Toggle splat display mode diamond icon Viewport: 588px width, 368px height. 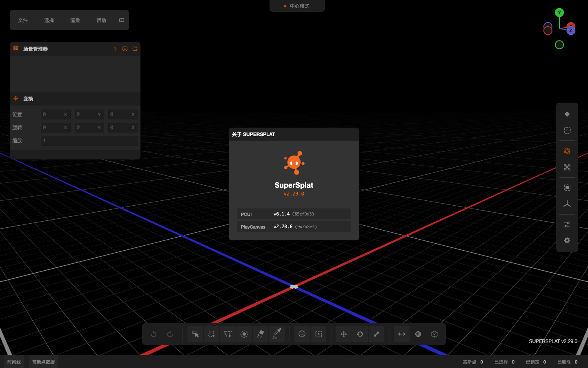(x=567, y=114)
